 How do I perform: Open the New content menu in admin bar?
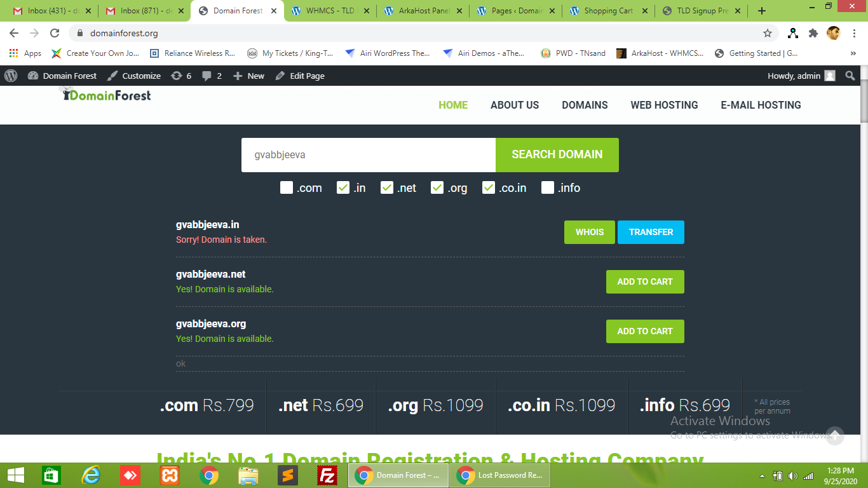tap(248, 76)
